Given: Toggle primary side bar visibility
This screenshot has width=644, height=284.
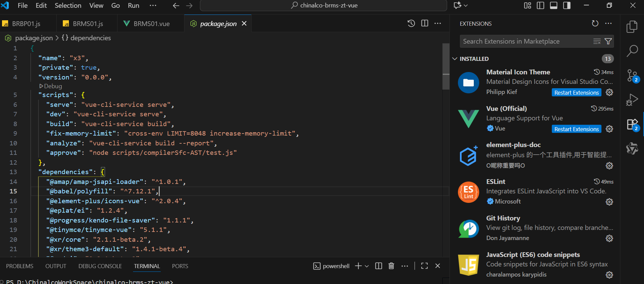Looking at the screenshot, I should pos(540,5).
